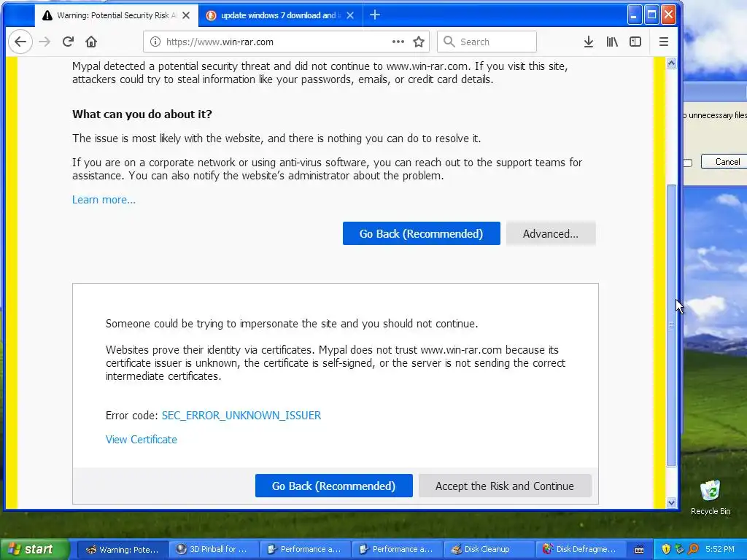This screenshot has height=560, width=747.
Task: Open the page actions three-dot menu
Action: (398, 42)
